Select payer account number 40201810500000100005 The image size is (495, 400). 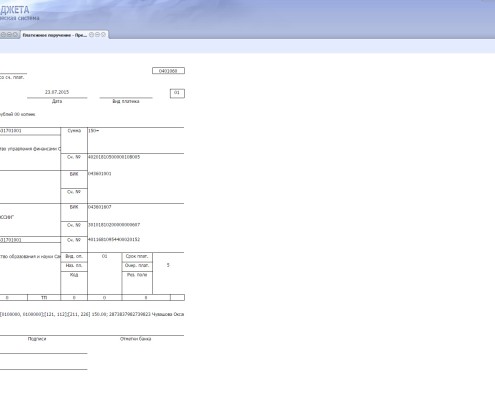point(114,157)
